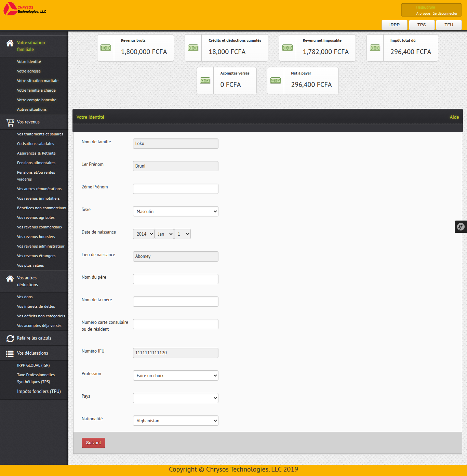The height and width of the screenshot is (476, 467).
Task: Open Vos revenus boursiers
Action: tap(36, 237)
